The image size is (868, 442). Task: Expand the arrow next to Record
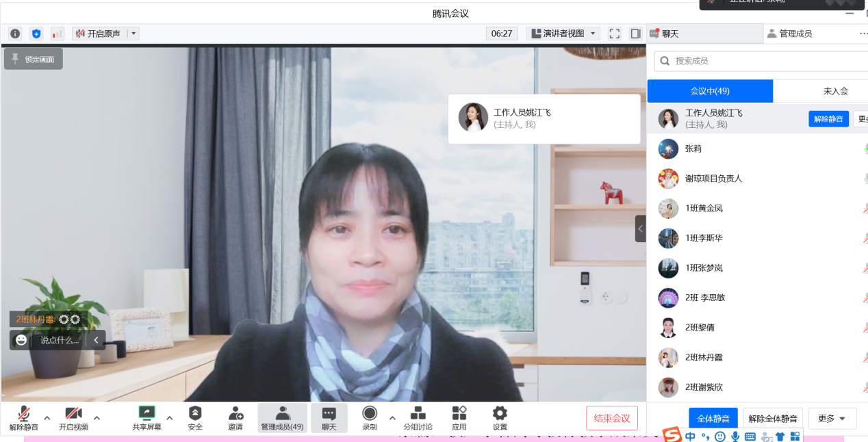[392, 417]
